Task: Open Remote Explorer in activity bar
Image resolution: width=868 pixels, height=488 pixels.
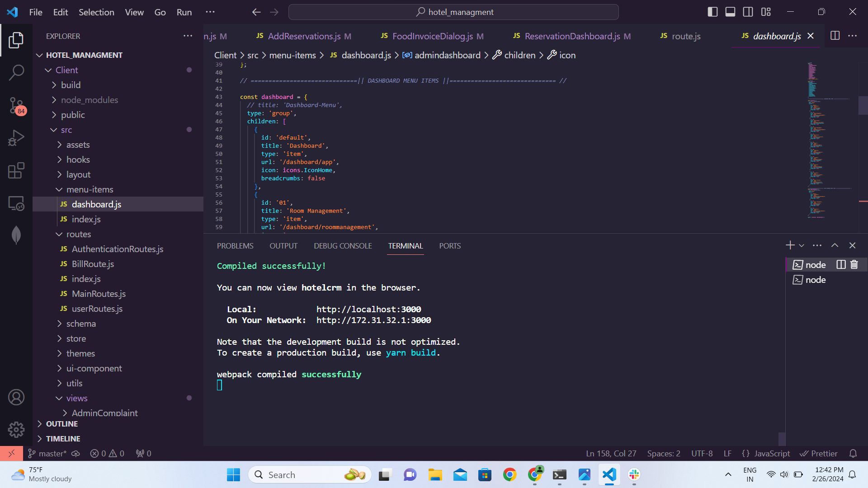Action: 16,203
